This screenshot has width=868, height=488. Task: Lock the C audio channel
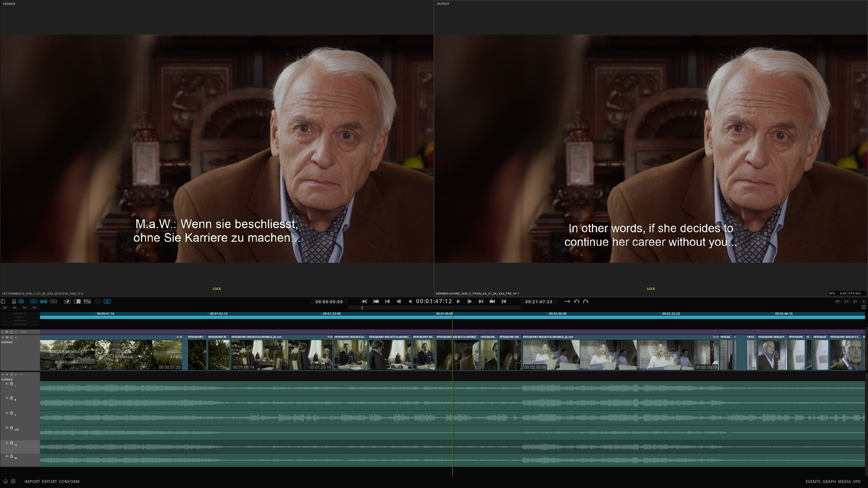click(12, 413)
